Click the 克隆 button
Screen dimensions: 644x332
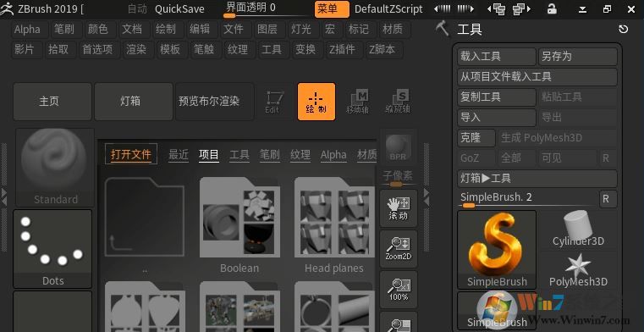point(476,138)
